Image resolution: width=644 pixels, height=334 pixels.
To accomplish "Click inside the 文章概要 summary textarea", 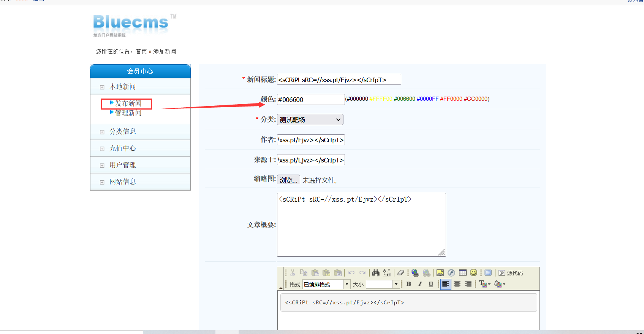I will [361, 225].
